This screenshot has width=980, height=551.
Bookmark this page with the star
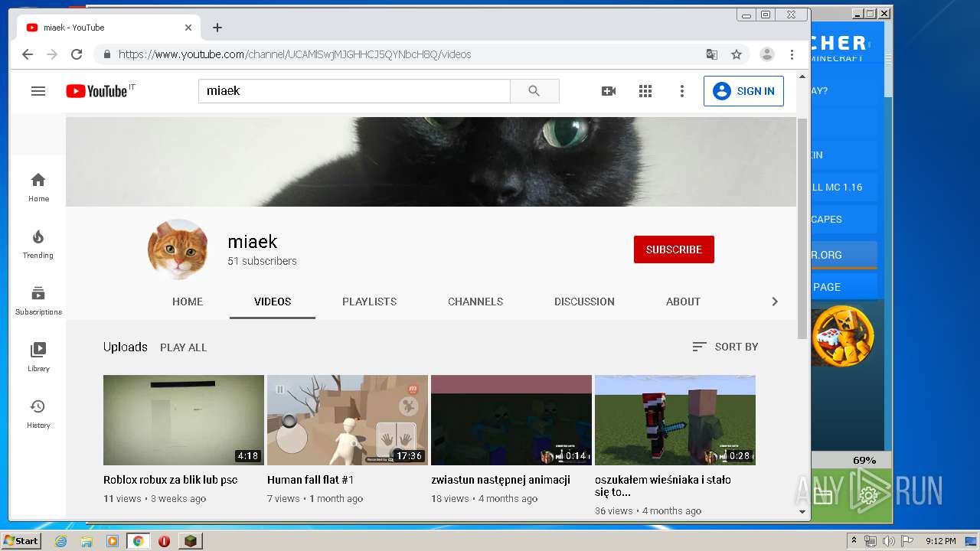(737, 54)
